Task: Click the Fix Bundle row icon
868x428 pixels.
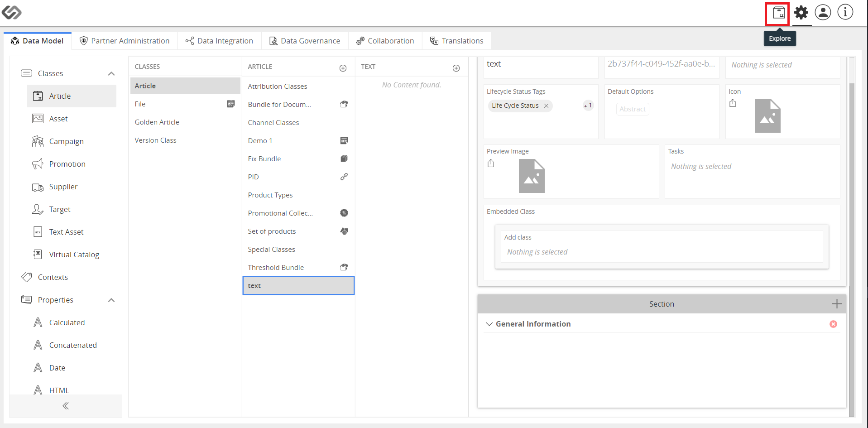Action: [344, 159]
